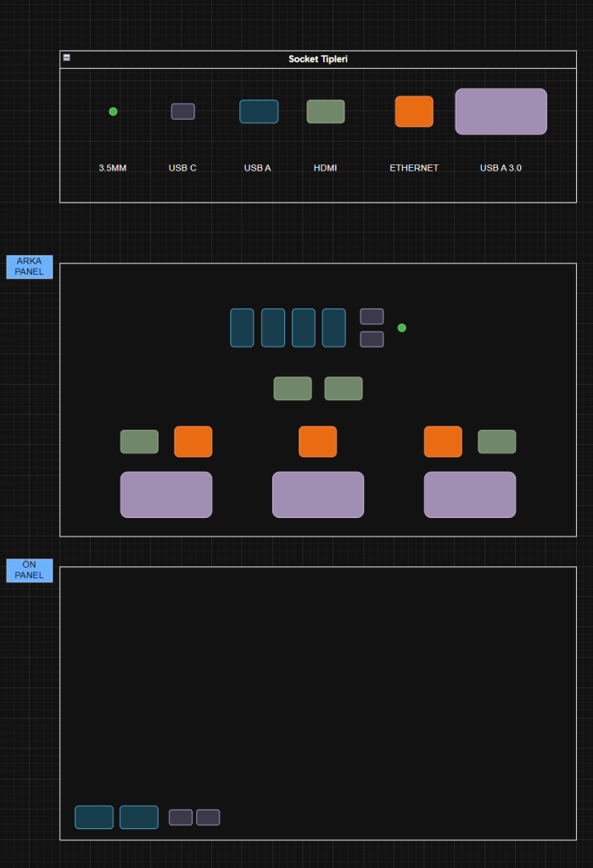
Task: Select bottom-right purple USB 3.0 block
Action: 470,494
